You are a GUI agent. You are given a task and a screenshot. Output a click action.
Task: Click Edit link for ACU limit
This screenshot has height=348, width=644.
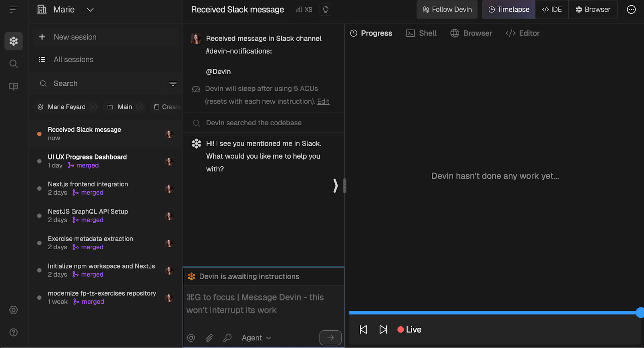pyautogui.click(x=323, y=101)
